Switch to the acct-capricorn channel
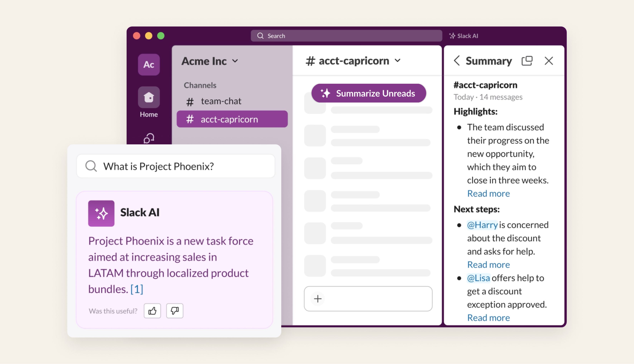Viewport: 634px width, 364px height. point(229,119)
